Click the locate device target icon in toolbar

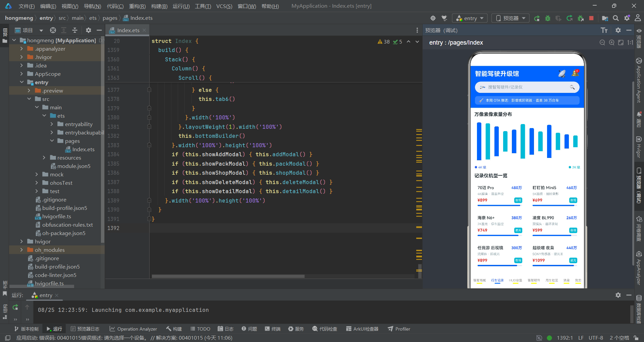coord(433,18)
